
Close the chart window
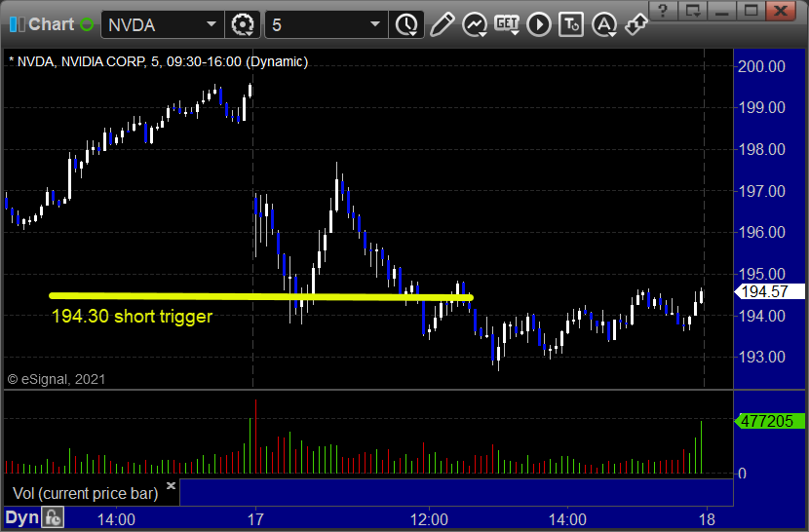pyautogui.click(x=781, y=11)
